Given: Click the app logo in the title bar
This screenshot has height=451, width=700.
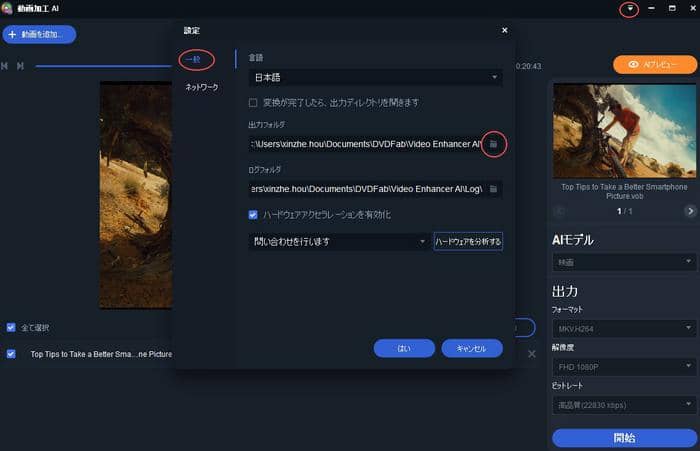Looking at the screenshot, I should click(6, 8).
